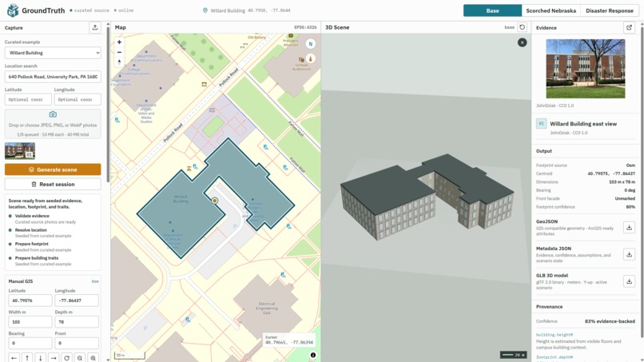Screen dimensions: 644x362
Task: Nudge footprint left with the left arrow
Action: [14, 358]
